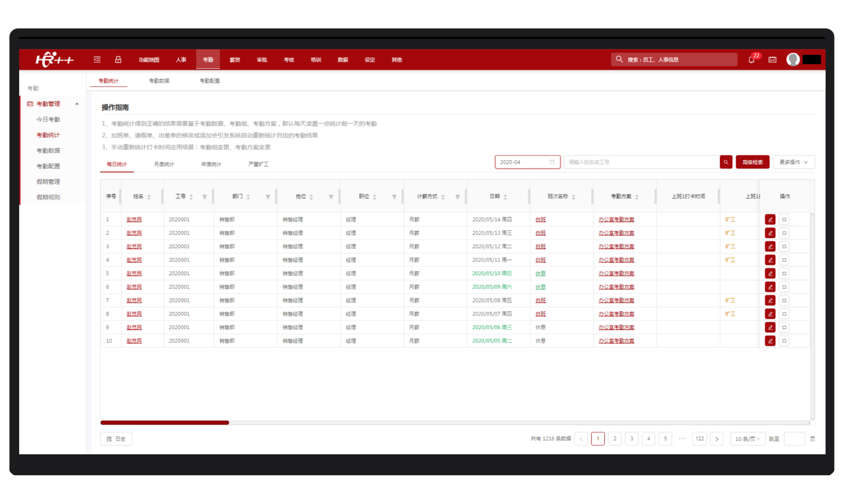Open 赵觉民 link in row 1
844x504 pixels.
pyautogui.click(x=134, y=220)
